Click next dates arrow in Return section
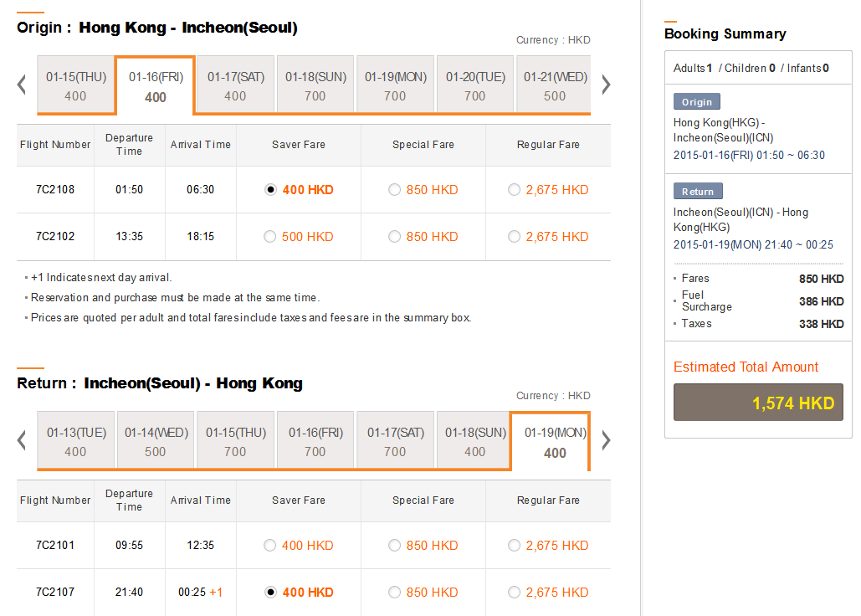This screenshot has height=616, width=861. click(x=606, y=440)
